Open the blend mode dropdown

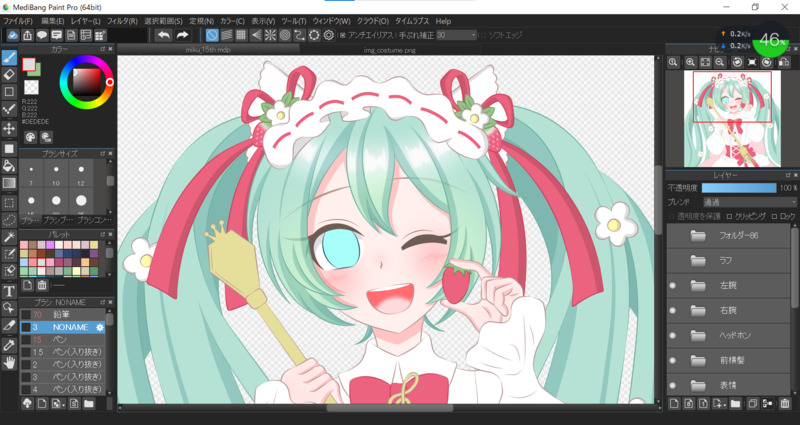749,202
